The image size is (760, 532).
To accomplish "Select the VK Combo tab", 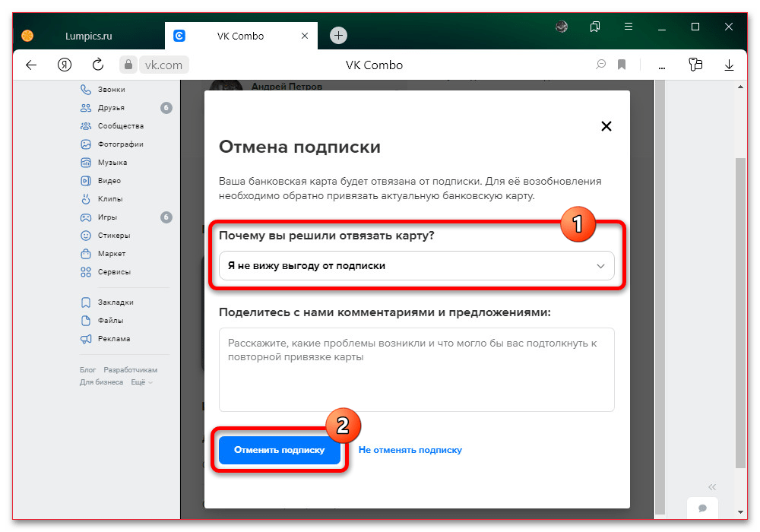I will [x=240, y=36].
